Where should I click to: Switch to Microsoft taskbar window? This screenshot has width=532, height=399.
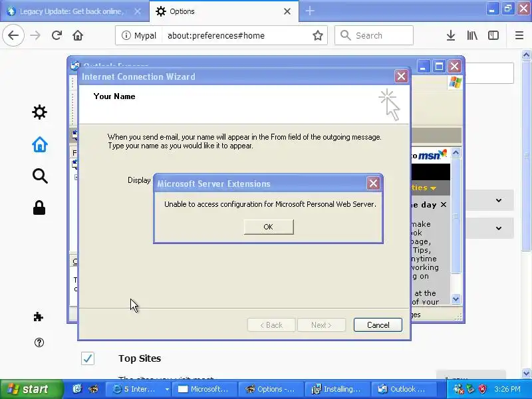tap(205, 389)
